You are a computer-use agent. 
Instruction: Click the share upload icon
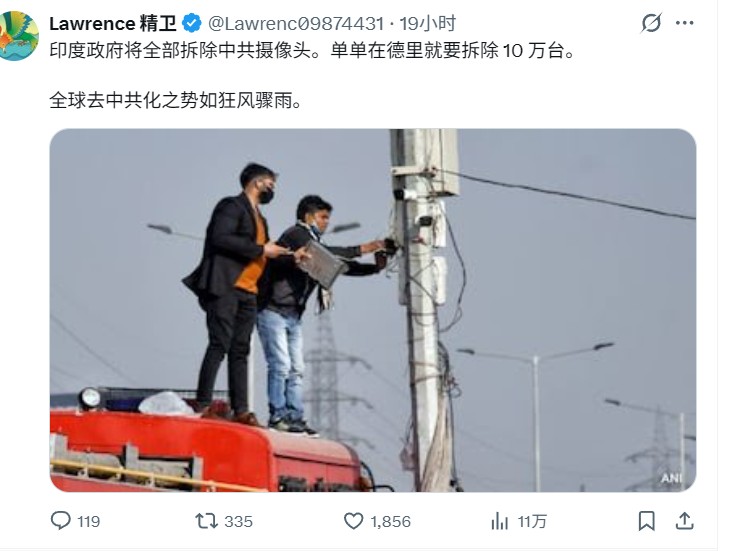(684, 521)
